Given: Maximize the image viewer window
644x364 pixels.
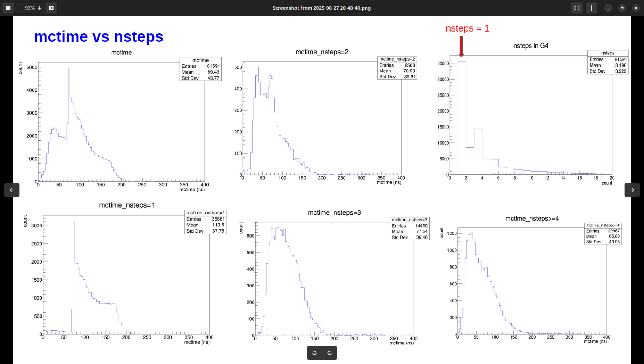Looking at the screenshot, I should tap(622, 8).
